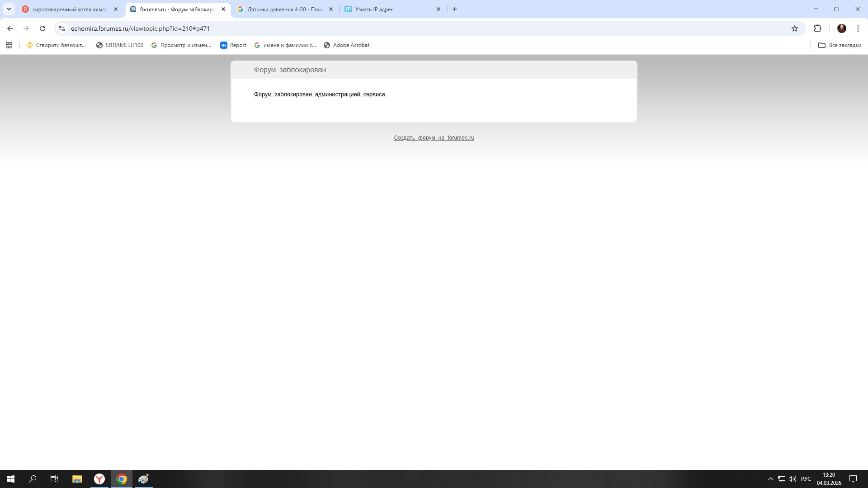The height and width of the screenshot is (488, 868).
Task: Open the Все закладки bookmarks folder
Action: (x=840, y=45)
